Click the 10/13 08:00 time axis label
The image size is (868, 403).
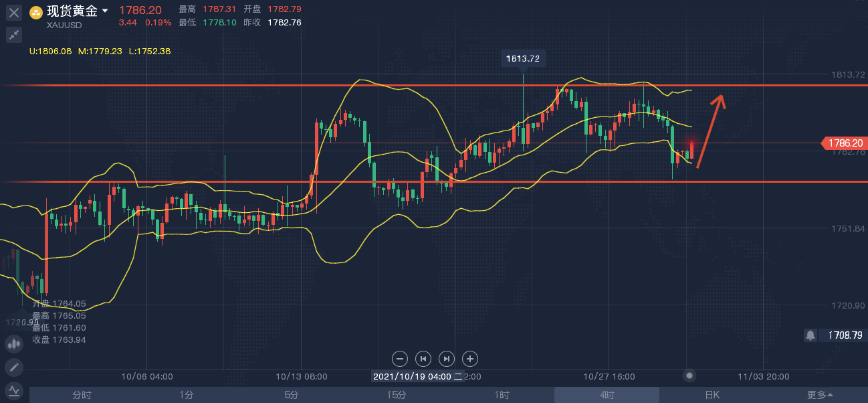(302, 377)
